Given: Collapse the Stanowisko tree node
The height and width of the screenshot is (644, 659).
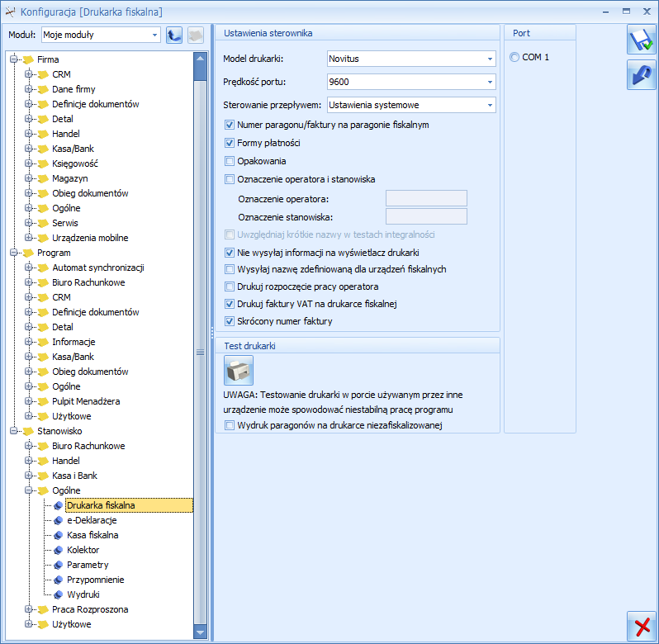Looking at the screenshot, I should coord(13,431).
